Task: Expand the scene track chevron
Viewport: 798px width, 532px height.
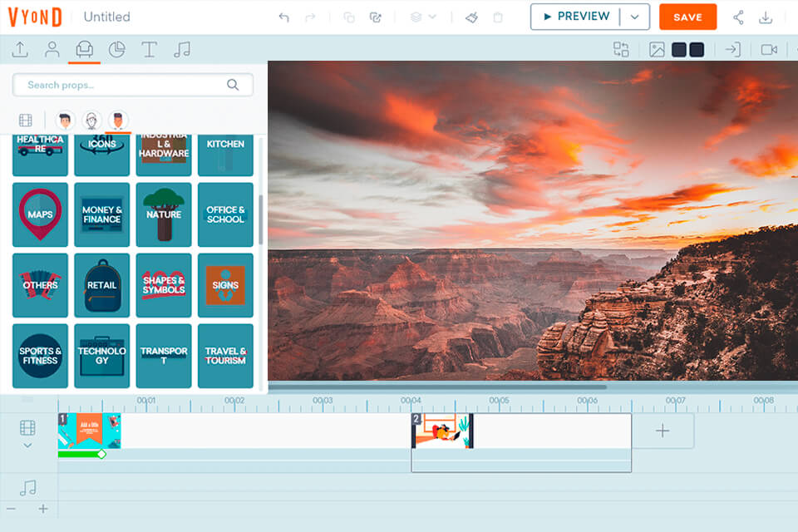Action: coord(27,446)
